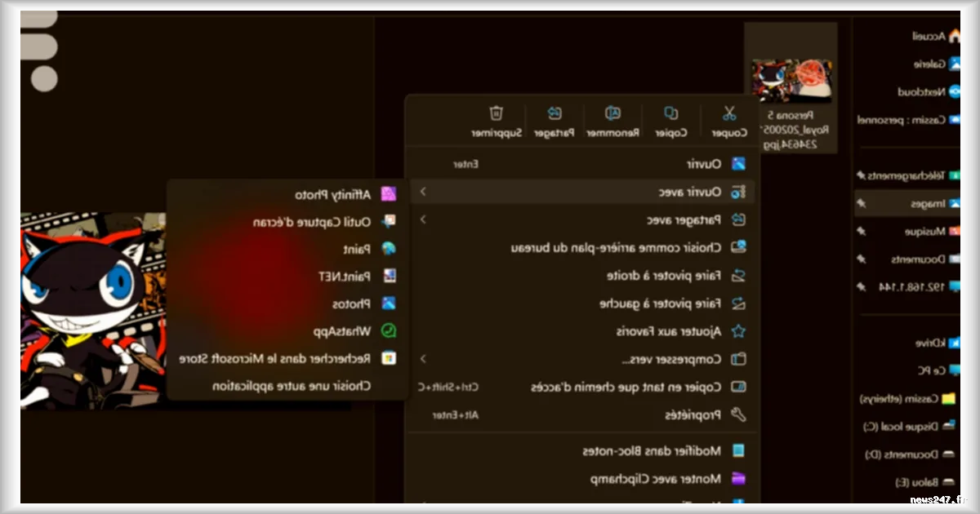The height and width of the screenshot is (514, 980).
Task: Click the Couper scissors icon
Action: coord(729,113)
